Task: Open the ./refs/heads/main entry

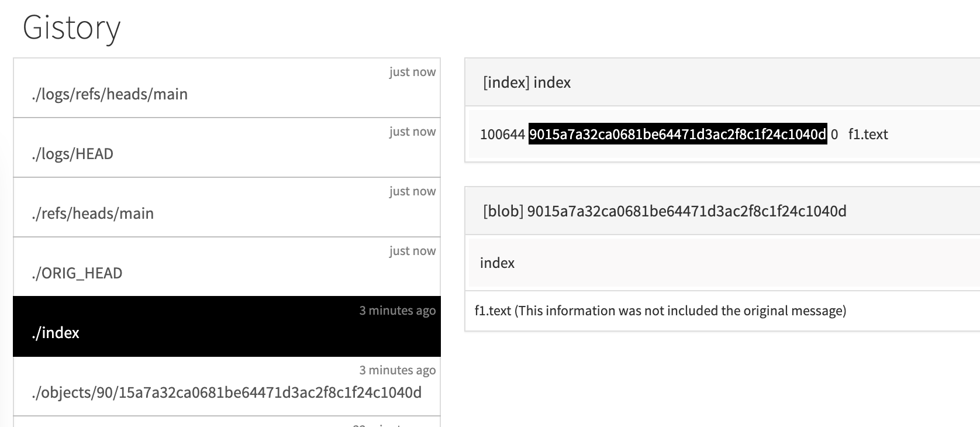Action: tap(93, 213)
